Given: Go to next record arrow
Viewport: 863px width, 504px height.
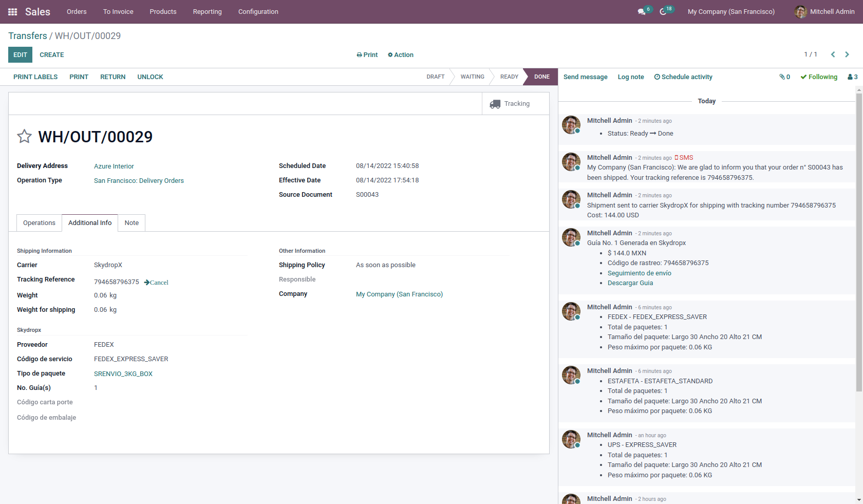Looking at the screenshot, I should click(847, 54).
